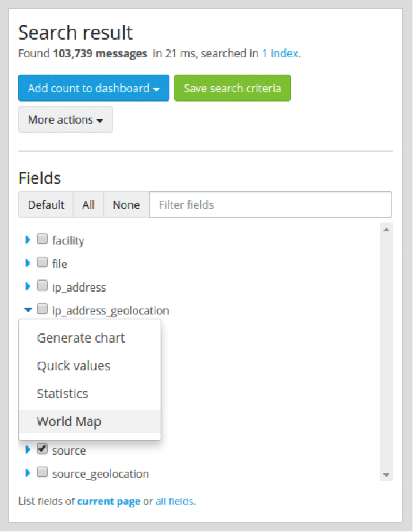Click the Filter fields input box
This screenshot has height=532, width=413.
(x=270, y=205)
